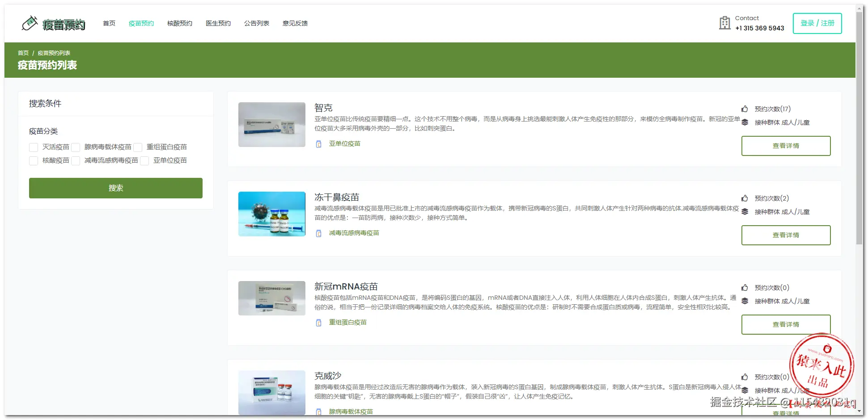Click the 预约次数(17) text
This screenshot has width=868, height=420.
(x=773, y=109)
